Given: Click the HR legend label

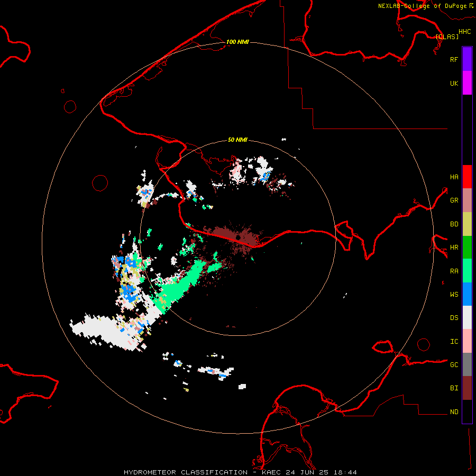Looking at the screenshot, I should click(454, 248).
